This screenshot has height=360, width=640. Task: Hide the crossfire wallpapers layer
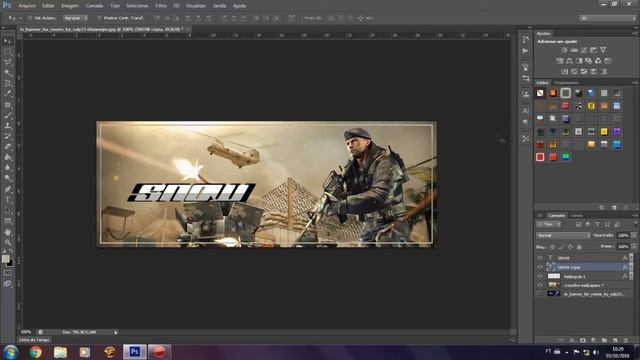(540, 285)
